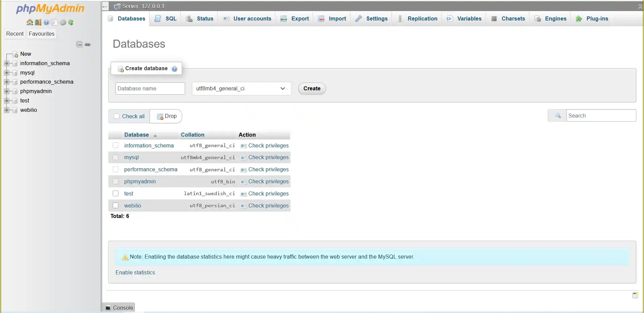
Task: Open phpMyAdmin documentation blue question icon
Action: pos(46,23)
